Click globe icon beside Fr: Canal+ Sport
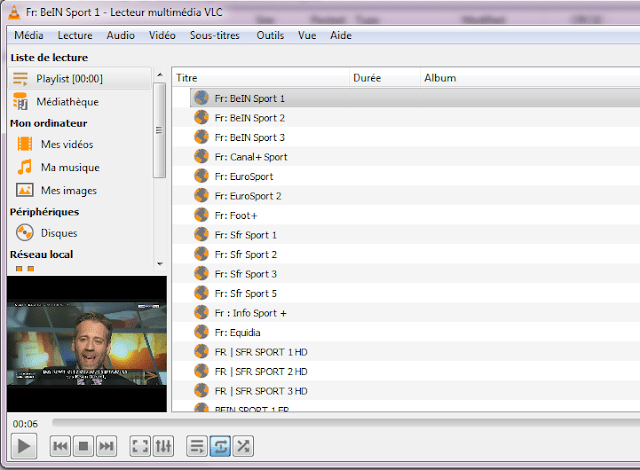Screen dimensions: 640x470 click(201, 156)
